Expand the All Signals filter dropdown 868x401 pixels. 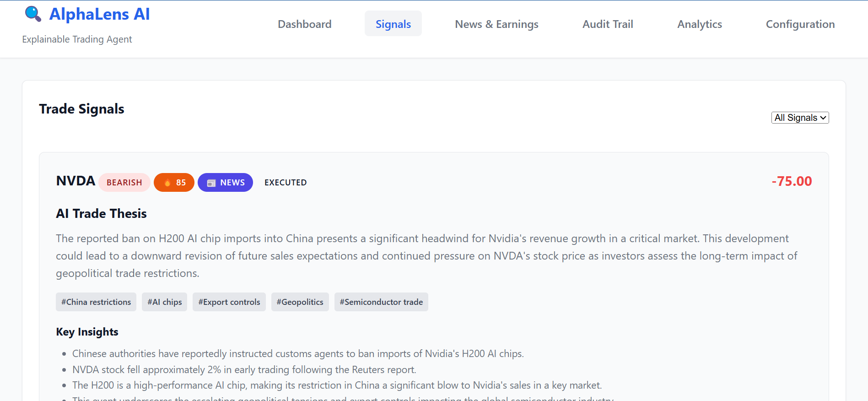[800, 118]
